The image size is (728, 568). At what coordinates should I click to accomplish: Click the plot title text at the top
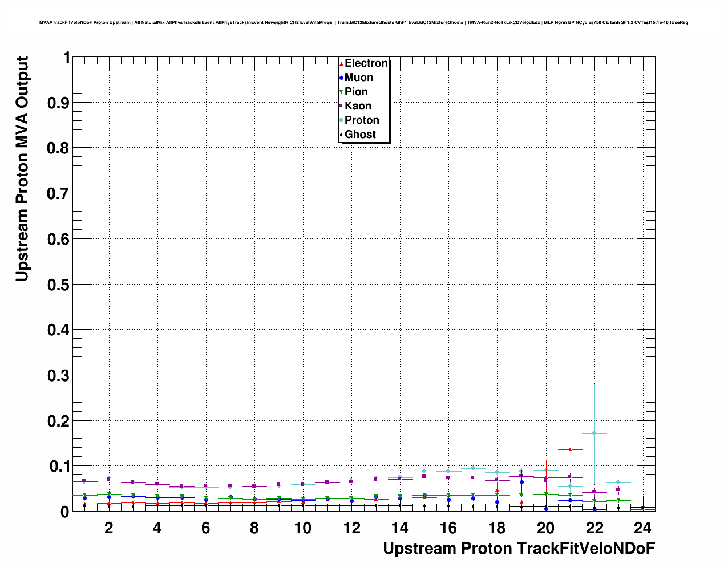pos(363,22)
